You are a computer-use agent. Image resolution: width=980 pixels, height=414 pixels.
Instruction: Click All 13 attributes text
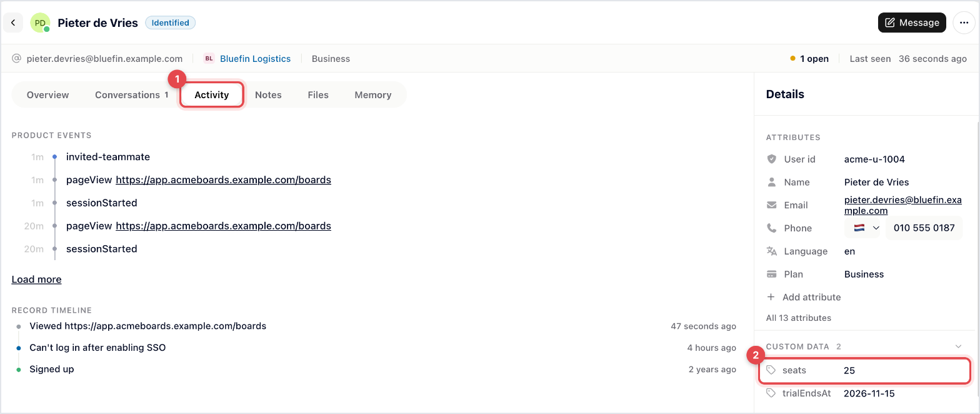[799, 318]
